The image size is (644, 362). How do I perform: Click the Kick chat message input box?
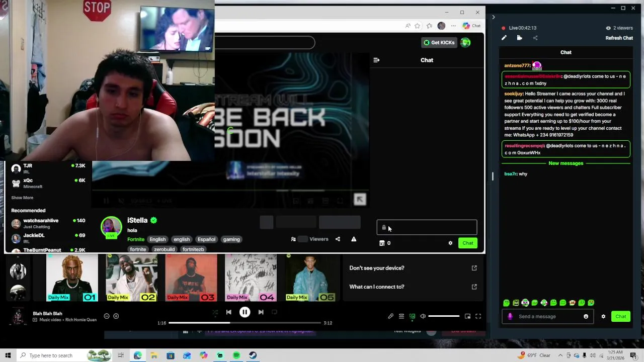(427, 228)
